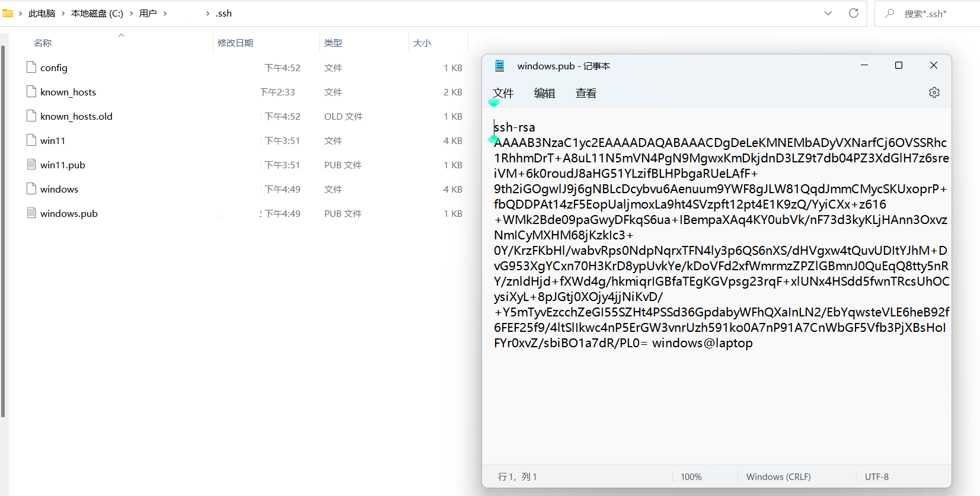Expand the chevron after 用户 in breadcrumb

click(x=165, y=13)
